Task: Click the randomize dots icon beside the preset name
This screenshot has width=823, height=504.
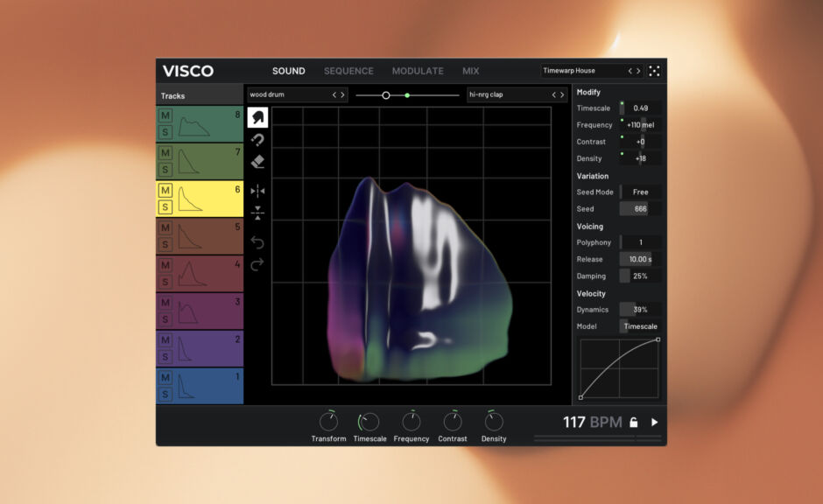Action: point(655,71)
